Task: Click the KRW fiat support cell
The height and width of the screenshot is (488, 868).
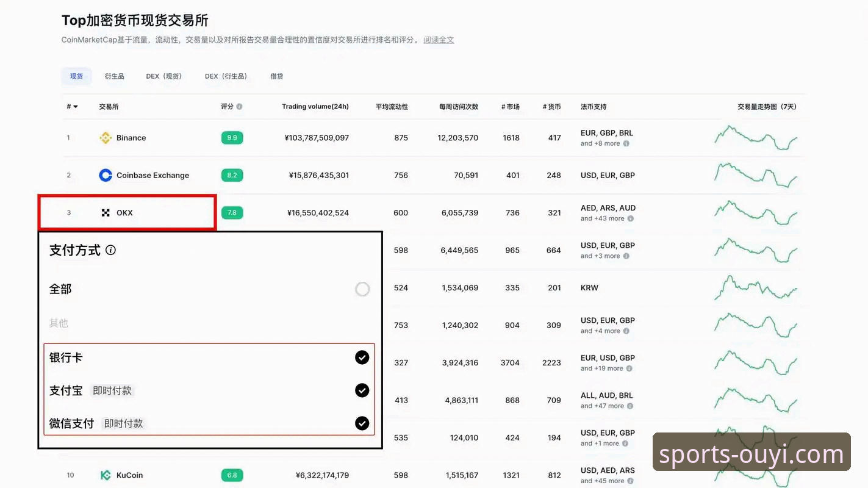Action: pos(589,288)
